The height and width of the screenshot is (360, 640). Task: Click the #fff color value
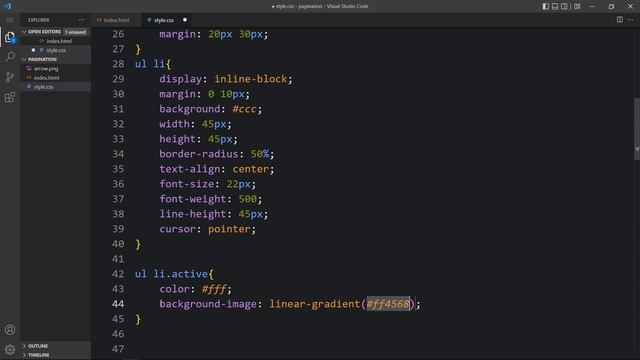tap(214, 289)
